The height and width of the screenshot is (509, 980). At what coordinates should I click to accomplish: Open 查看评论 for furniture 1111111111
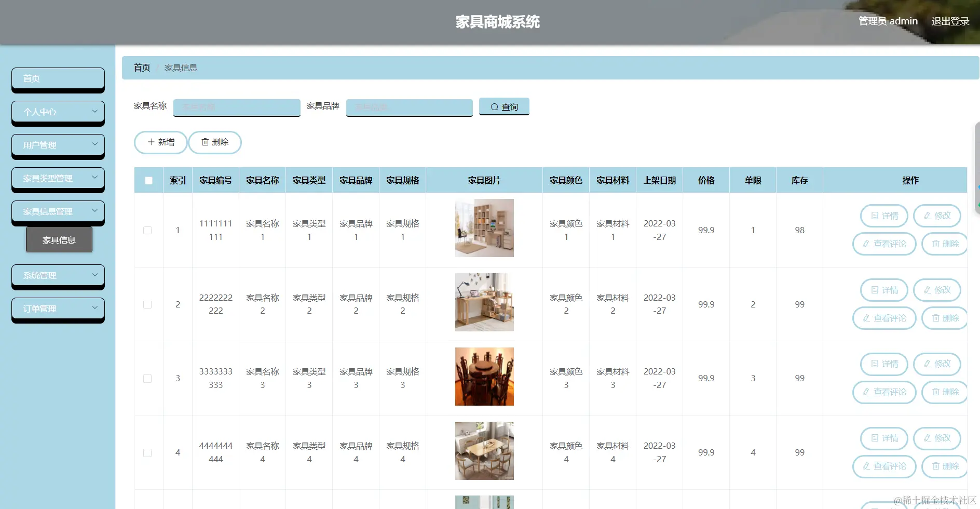pos(884,244)
